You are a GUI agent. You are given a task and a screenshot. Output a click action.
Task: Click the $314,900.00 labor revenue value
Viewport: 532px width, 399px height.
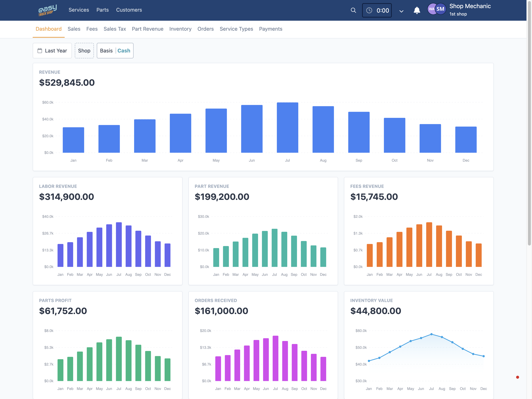point(66,197)
